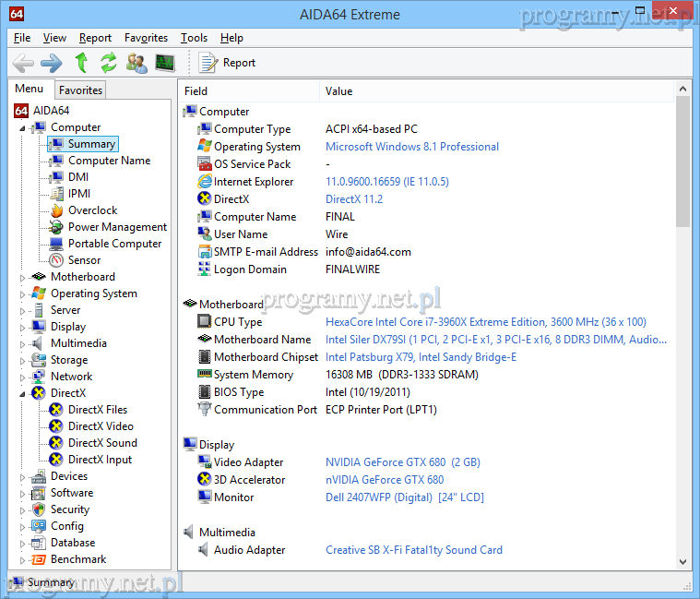Select DirectX Video in the tree

pos(101,426)
